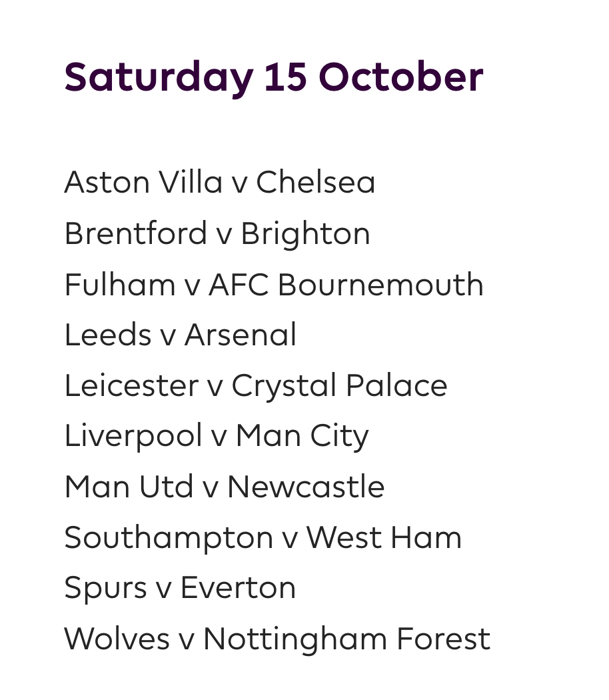This screenshot has width=609, height=700.
Task: Open the Wolves v Nottingham Forest fixture
Action: (277, 639)
